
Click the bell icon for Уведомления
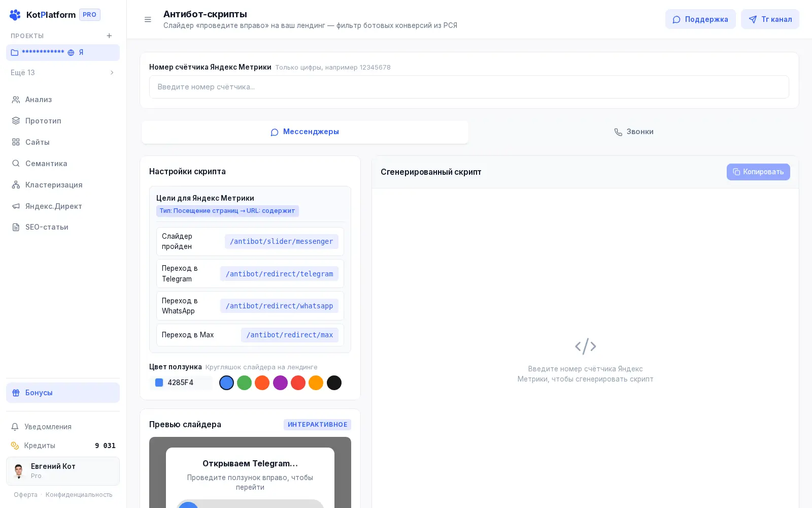pos(15,427)
